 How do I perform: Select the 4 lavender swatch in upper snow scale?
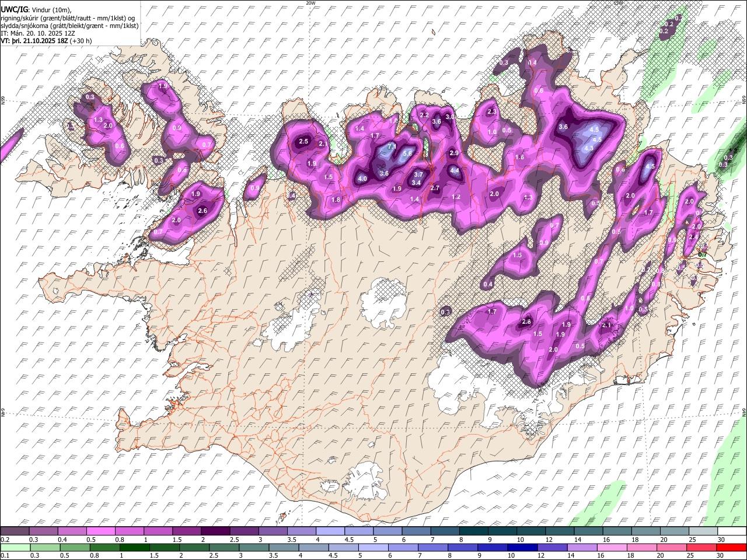[329, 531]
